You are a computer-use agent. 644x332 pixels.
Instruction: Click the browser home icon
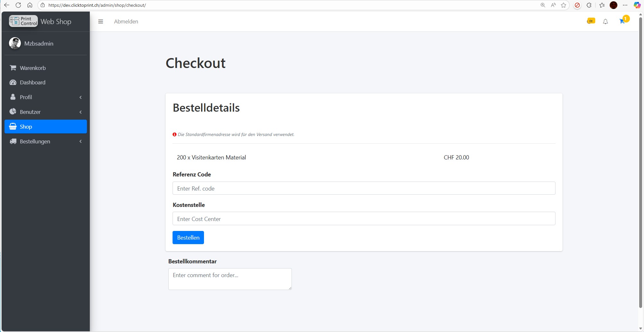point(30,5)
